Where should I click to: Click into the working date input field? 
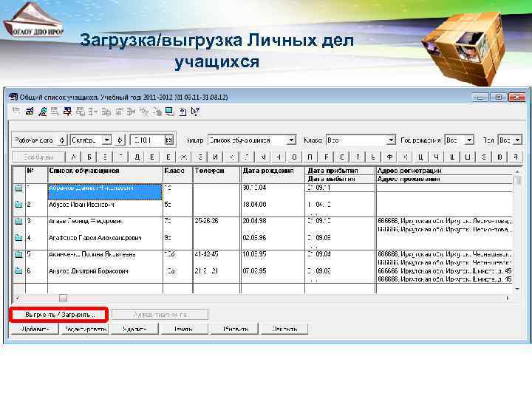click(148, 140)
